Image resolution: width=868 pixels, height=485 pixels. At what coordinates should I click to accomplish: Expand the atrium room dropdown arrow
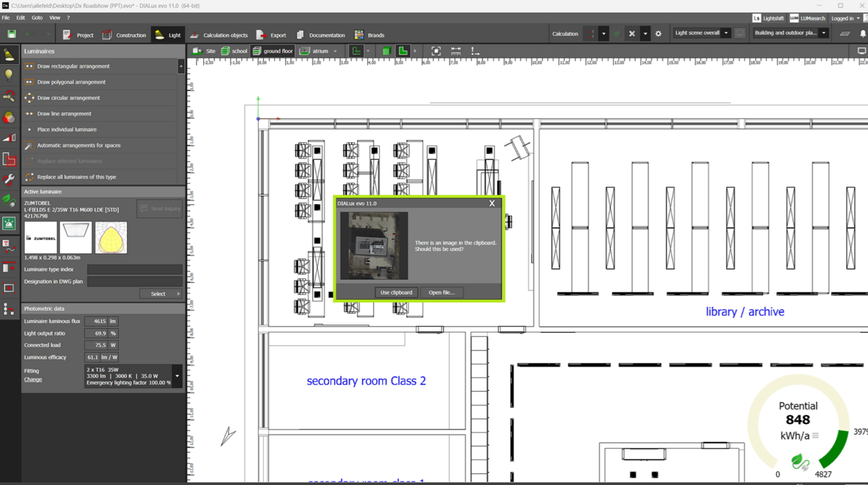click(x=335, y=51)
